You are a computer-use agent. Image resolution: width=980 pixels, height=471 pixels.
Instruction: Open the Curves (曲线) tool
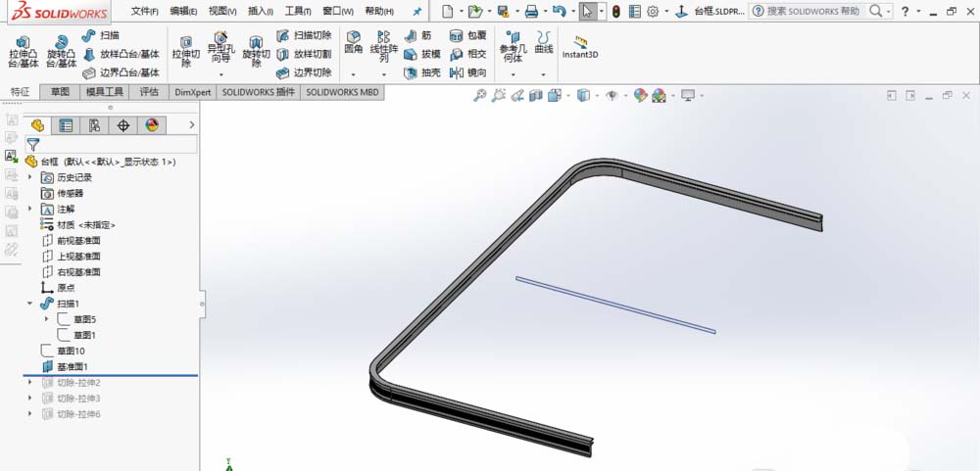(544, 42)
